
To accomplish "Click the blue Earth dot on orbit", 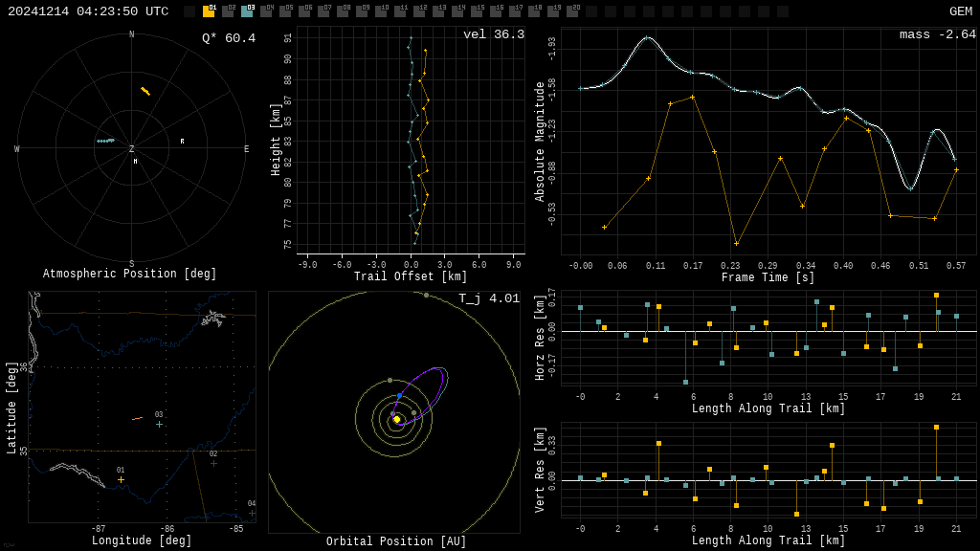I will [x=399, y=395].
